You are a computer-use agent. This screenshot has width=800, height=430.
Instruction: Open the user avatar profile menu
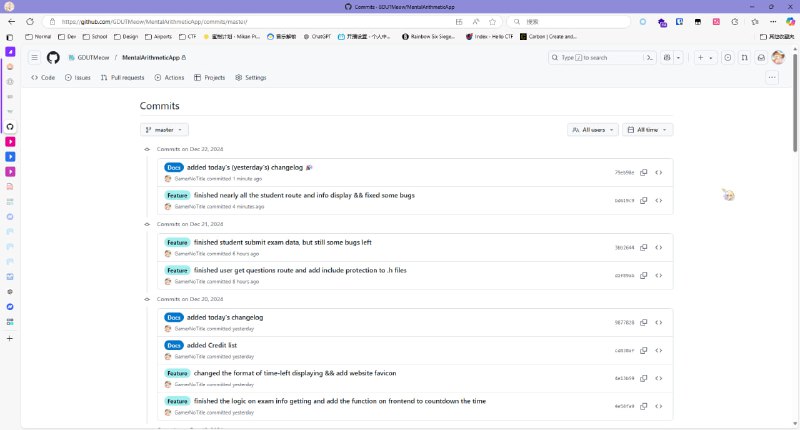point(778,57)
